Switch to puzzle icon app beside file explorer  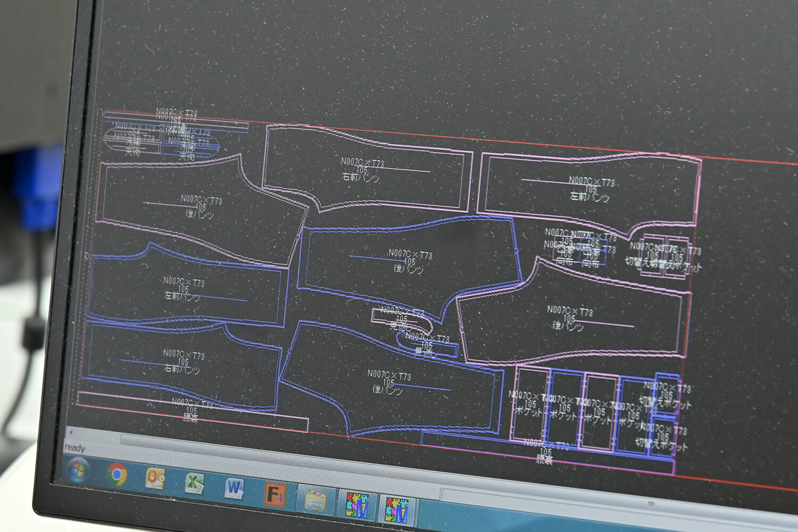pos(358,505)
